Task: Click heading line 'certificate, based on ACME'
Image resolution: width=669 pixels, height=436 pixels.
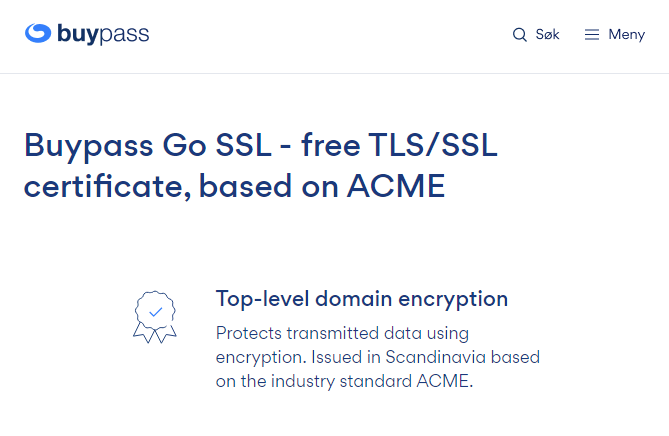Action: [234, 186]
